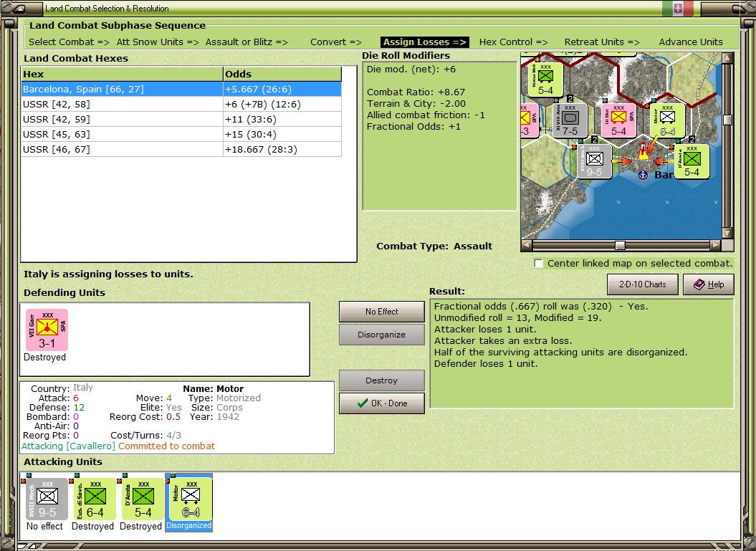
Task: Confirm with OK - Done button
Action: tap(381, 403)
